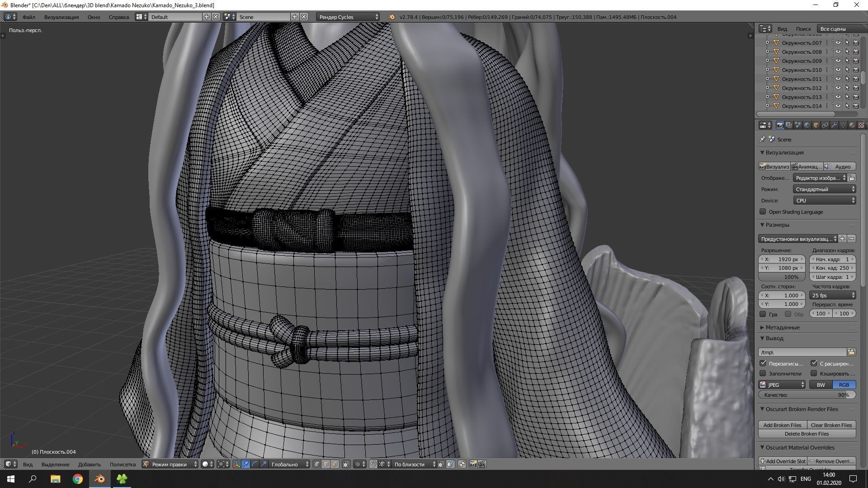Switch to Object properties (orange cube icon)
The height and width of the screenshot is (488, 868).
[x=816, y=125]
